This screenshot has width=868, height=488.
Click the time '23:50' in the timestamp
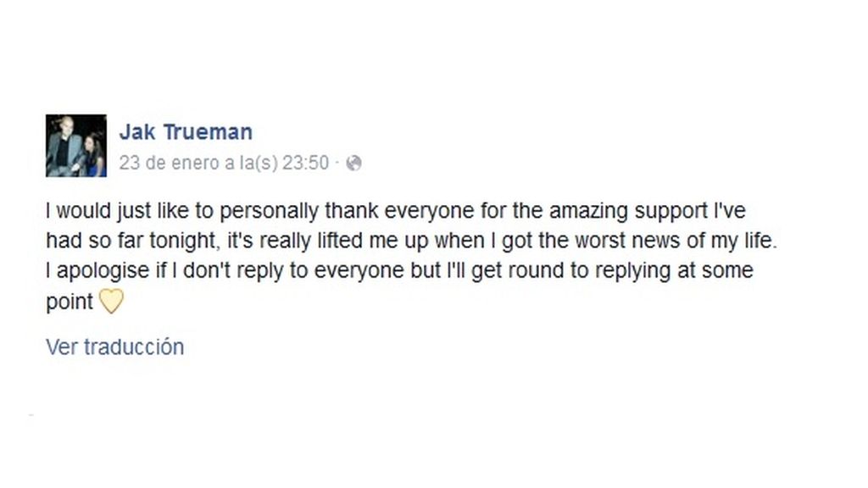(305, 164)
